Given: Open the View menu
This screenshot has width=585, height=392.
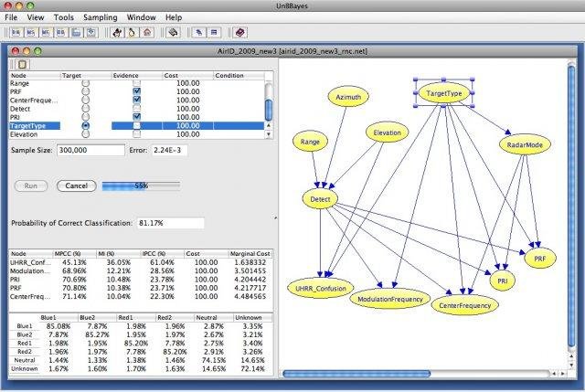Looking at the screenshot, I should pos(36,17).
